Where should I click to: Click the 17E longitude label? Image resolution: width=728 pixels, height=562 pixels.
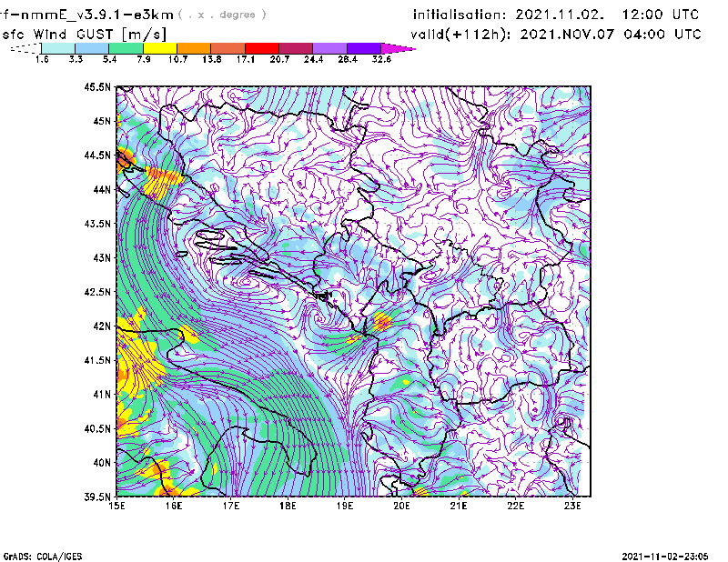point(231,506)
